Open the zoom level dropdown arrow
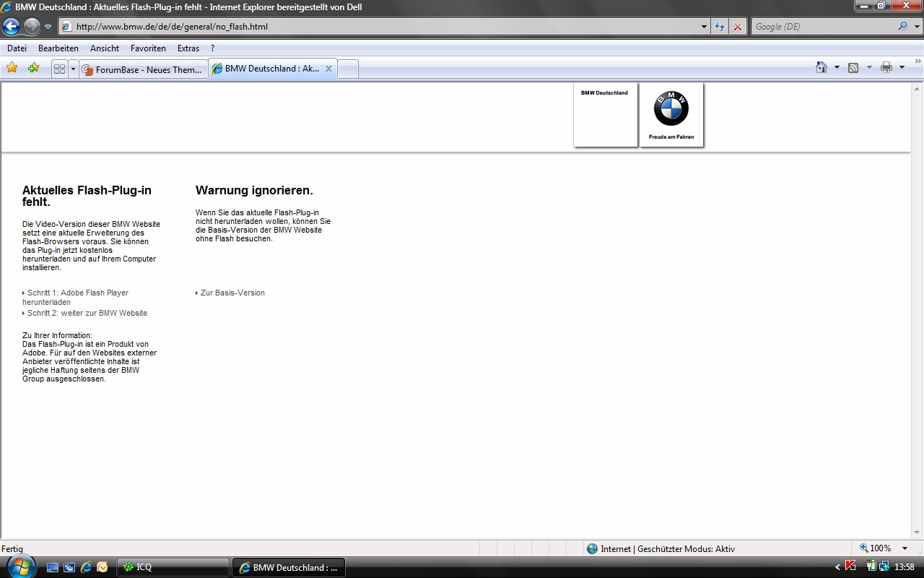The height and width of the screenshot is (578, 924). click(905, 548)
